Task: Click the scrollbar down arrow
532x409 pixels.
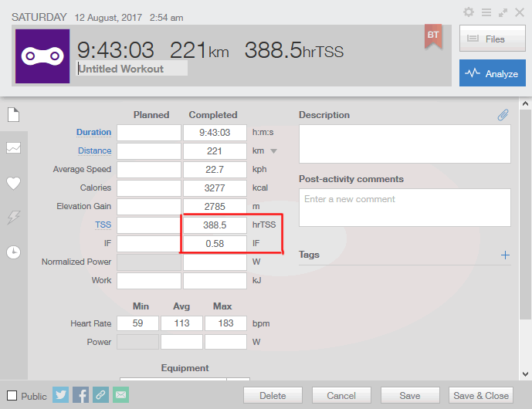Action: [525, 374]
